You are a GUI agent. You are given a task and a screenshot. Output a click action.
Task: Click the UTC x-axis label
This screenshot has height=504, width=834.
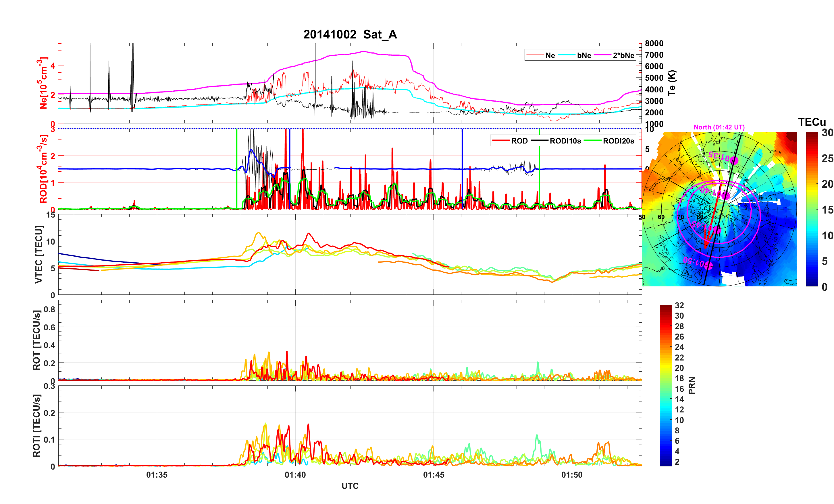coord(350,486)
